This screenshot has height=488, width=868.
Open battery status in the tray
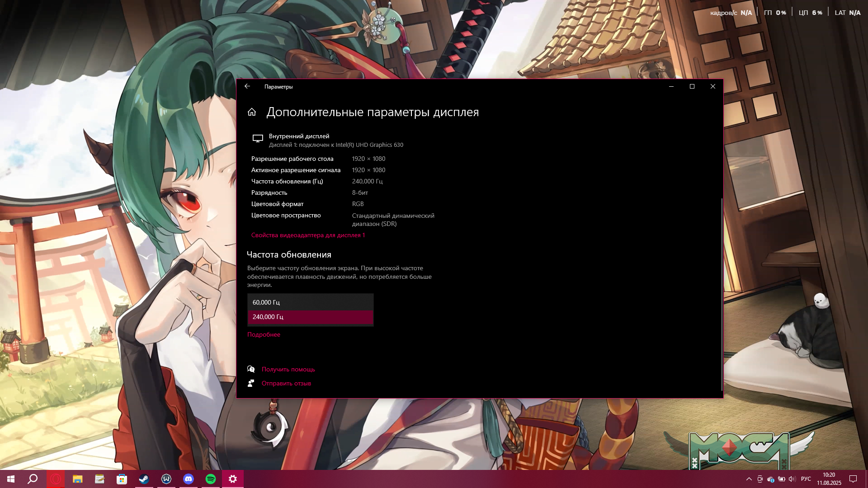point(781,479)
